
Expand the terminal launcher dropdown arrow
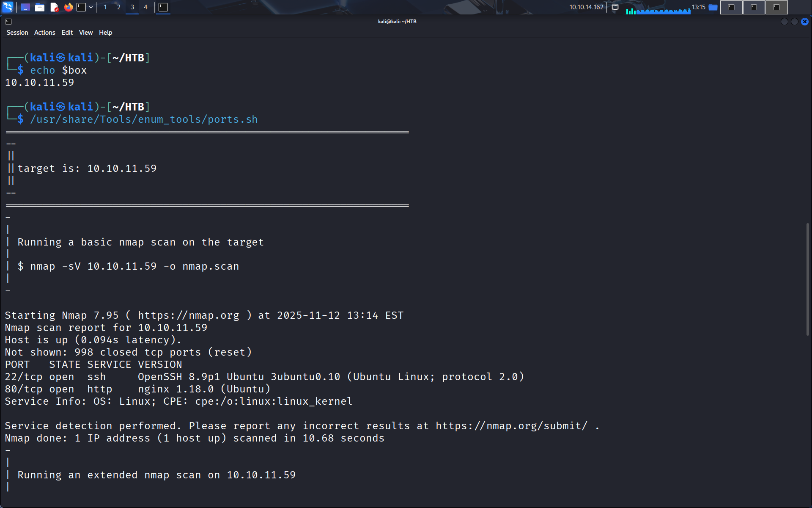pyautogui.click(x=91, y=7)
